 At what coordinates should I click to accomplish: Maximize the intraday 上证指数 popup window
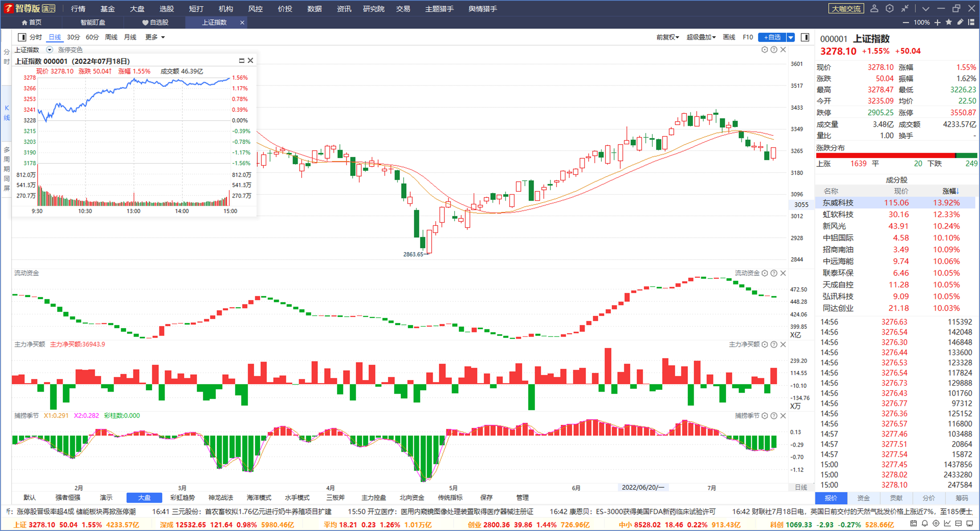pos(241,60)
